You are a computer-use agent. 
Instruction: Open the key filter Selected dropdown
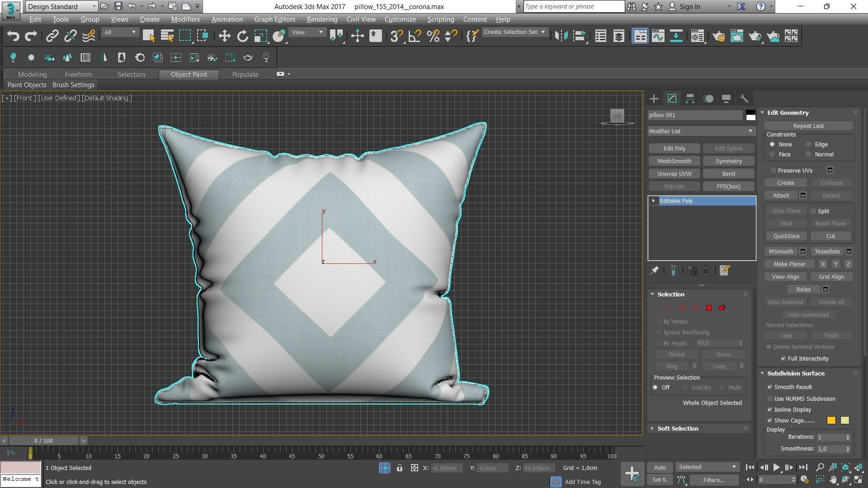[707, 467]
